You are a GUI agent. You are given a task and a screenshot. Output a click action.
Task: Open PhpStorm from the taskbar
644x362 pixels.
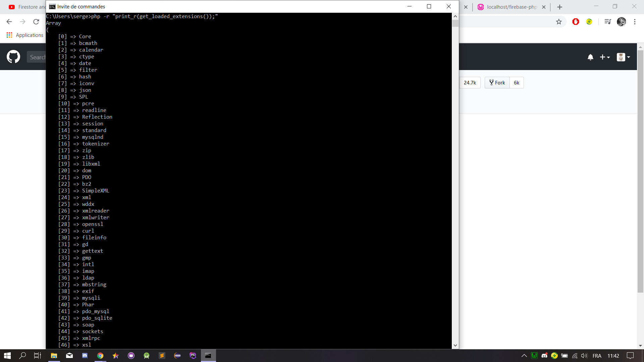193,356
